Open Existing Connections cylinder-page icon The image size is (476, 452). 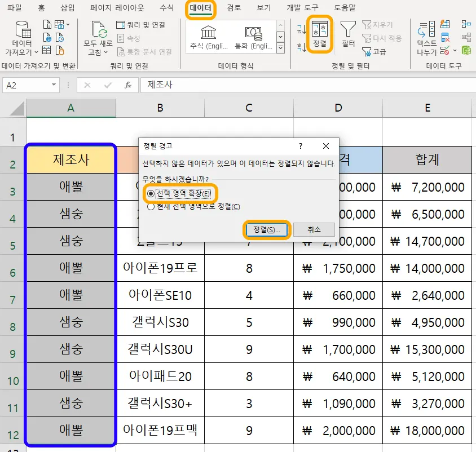click(60, 50)
